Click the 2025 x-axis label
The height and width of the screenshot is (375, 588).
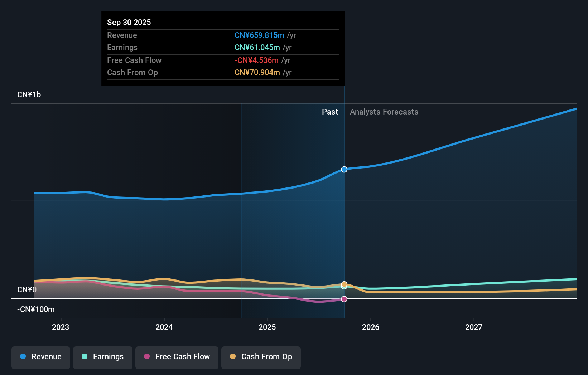(x=267, y=327)
